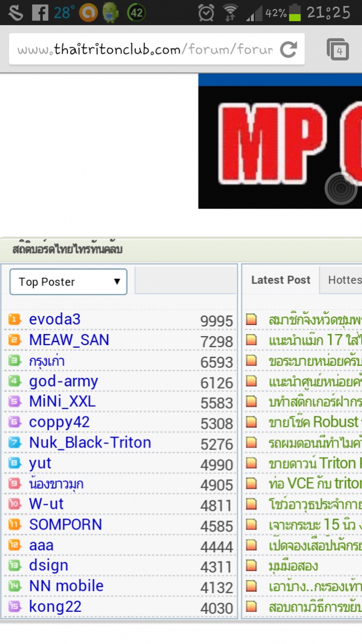Tap the Wi-Fi status icon
The height and width of the screenshot is (644, 362).
click(x=231, y=13)
